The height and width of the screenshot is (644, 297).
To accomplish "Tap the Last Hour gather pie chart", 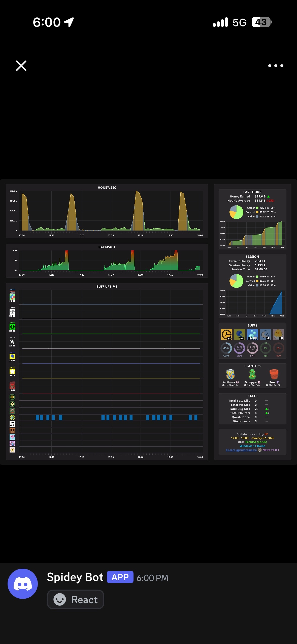I will pyautogui.click(x=236, y=212).
